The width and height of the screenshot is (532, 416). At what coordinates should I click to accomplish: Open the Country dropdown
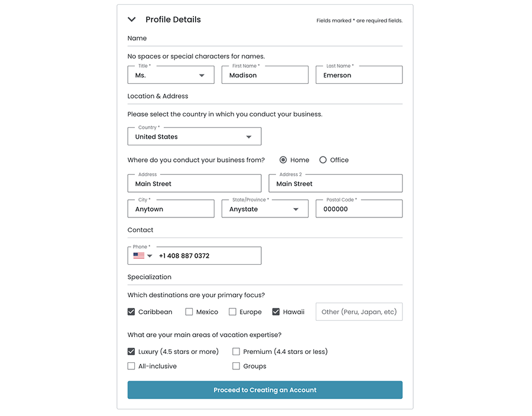click(x=249, y=137)
